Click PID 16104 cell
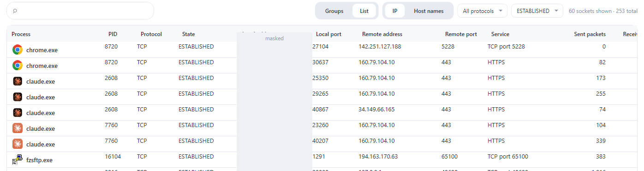This screenshot has height=171, width=644. [113, 157]
